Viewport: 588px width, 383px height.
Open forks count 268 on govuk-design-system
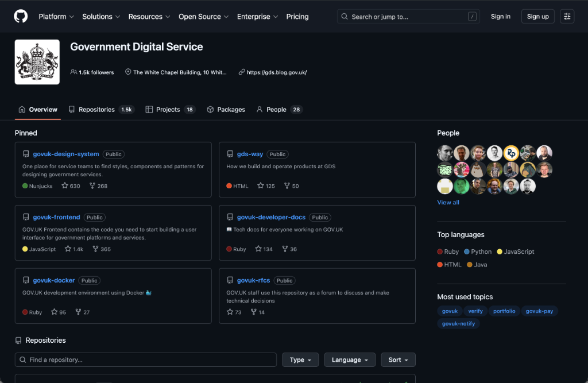point(98,186)
